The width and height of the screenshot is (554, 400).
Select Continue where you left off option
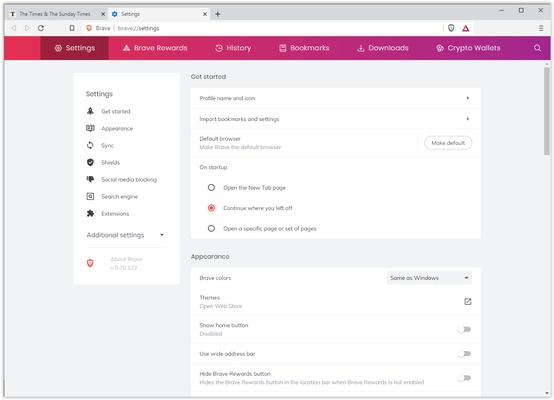click(x=211, y=208)
